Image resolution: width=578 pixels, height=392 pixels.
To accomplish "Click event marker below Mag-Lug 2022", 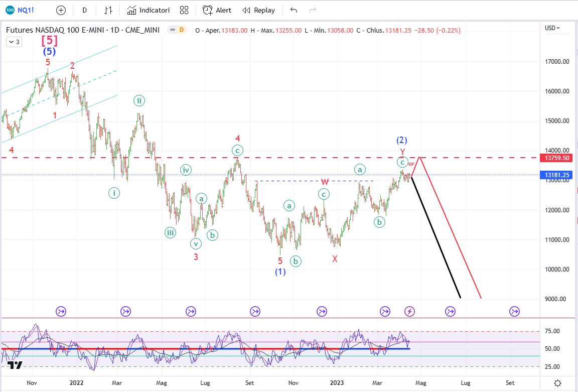I will coord(191,312).
